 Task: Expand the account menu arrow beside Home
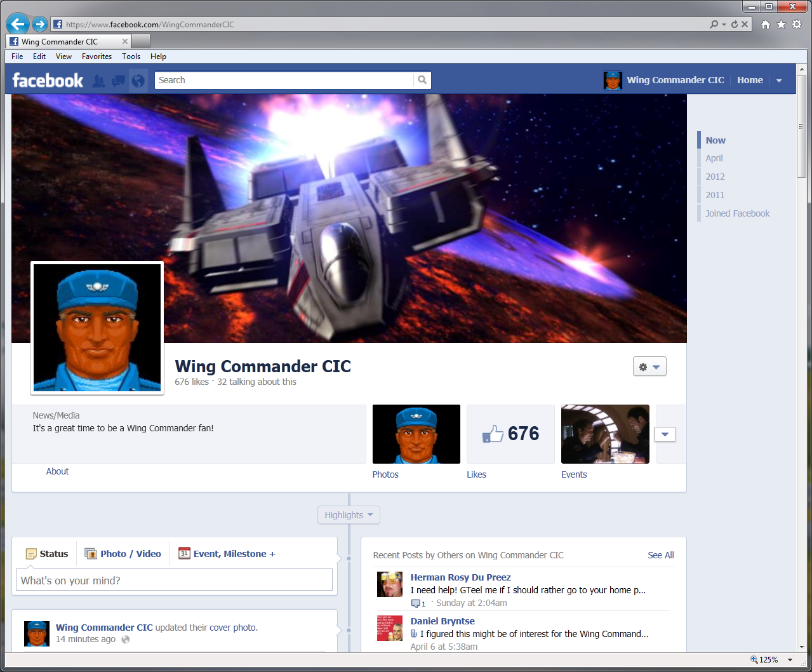(779, 81)
